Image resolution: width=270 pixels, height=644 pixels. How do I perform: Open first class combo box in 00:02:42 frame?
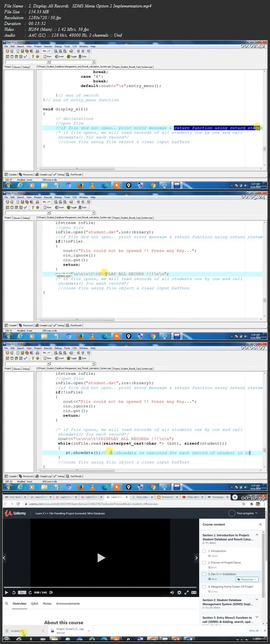point(27,62)
